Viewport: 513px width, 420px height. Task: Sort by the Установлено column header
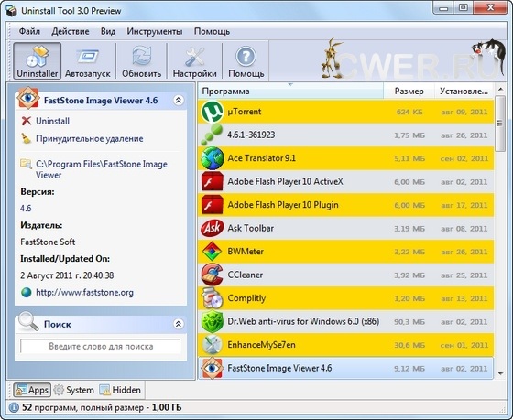click(x=464, y=91)
